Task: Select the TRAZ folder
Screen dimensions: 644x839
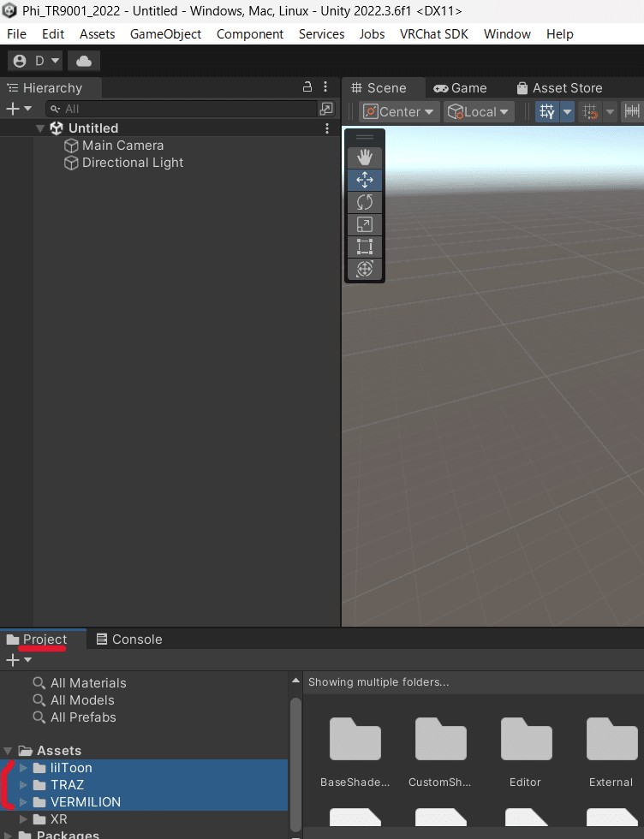Action: click(x=58, y=785)
